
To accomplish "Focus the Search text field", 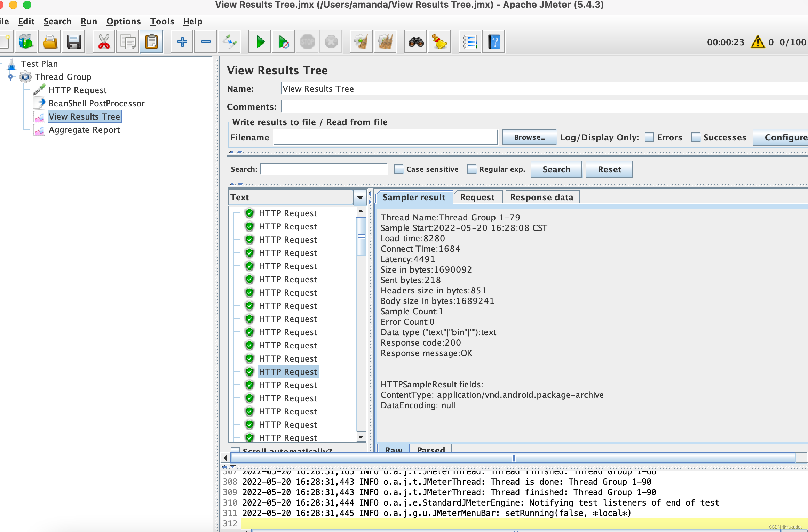I will coord(324,169).
